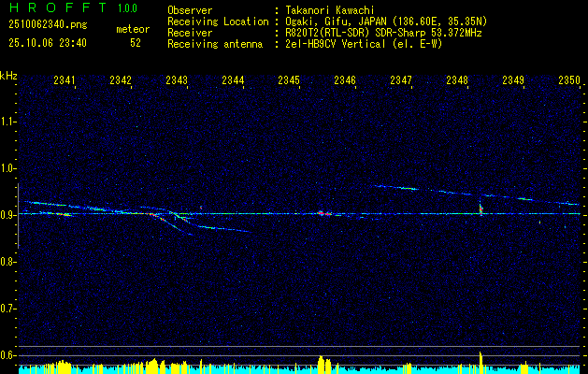588x374 pixels.
Task: Click the 2341 time marker
Action: click(x=65, y=80)
